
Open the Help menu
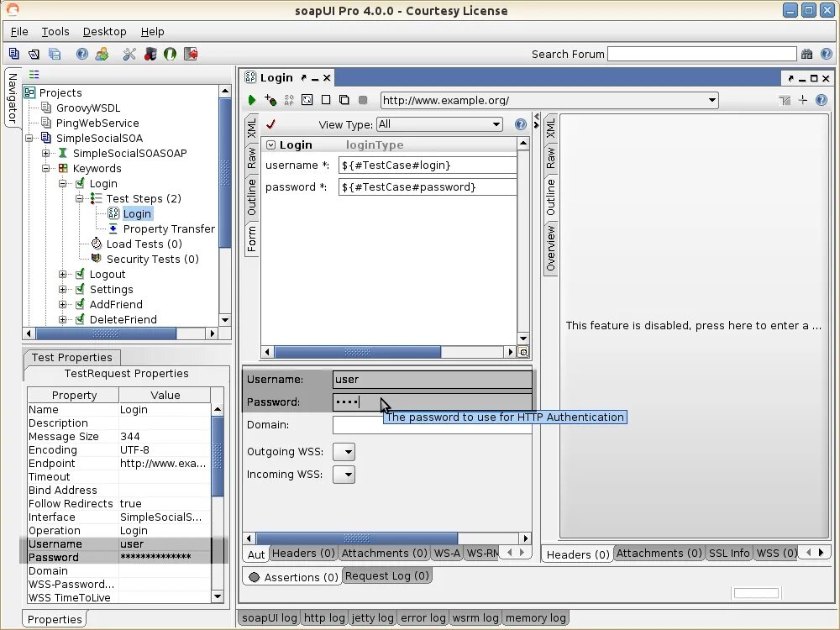click(x=153, y=32)
